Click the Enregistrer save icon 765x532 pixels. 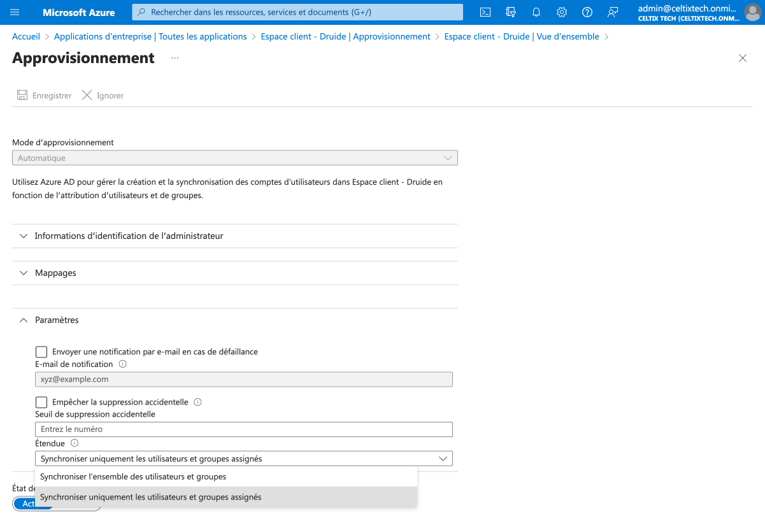point(22,96)
